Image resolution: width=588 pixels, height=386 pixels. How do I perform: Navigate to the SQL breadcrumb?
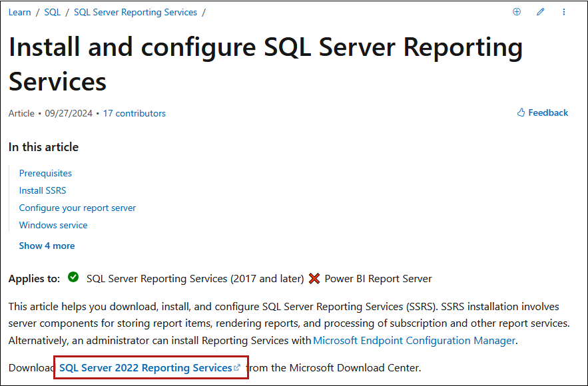click(53, 12)
